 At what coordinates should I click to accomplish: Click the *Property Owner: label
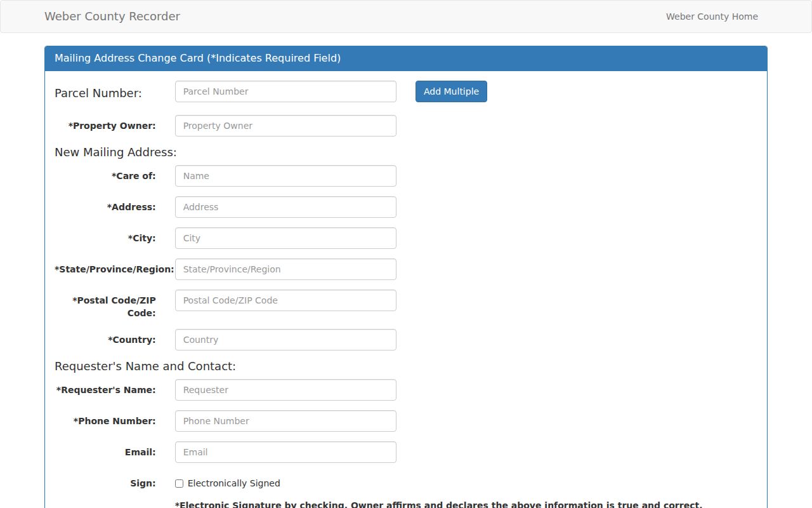tap(112, 126)
